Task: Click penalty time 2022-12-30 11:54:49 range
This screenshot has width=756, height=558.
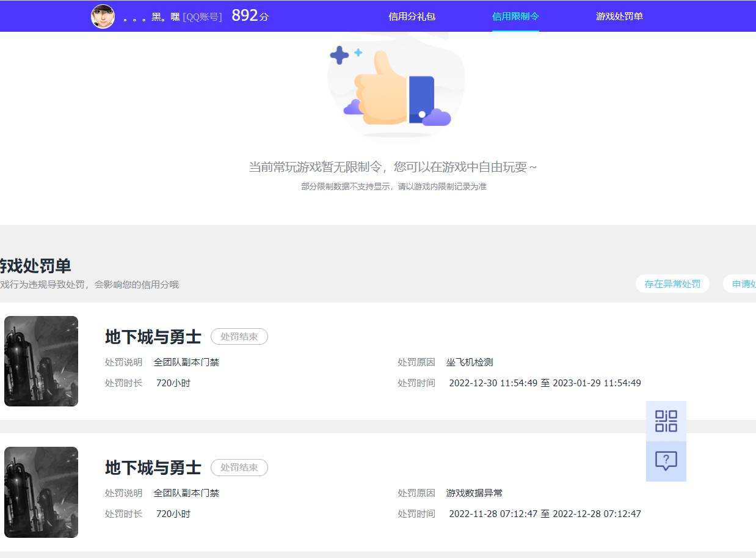Action: pos(545,383)
